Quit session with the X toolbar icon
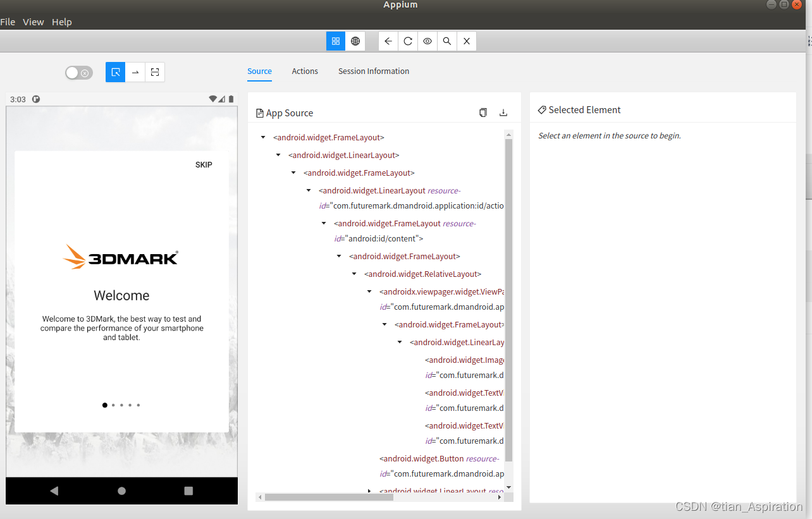 pos(467,41)
